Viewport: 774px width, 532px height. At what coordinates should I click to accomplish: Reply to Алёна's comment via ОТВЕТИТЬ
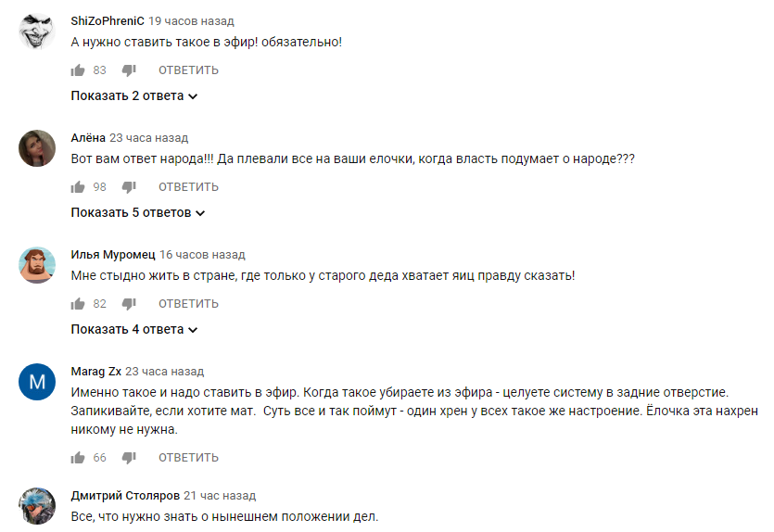188,187
